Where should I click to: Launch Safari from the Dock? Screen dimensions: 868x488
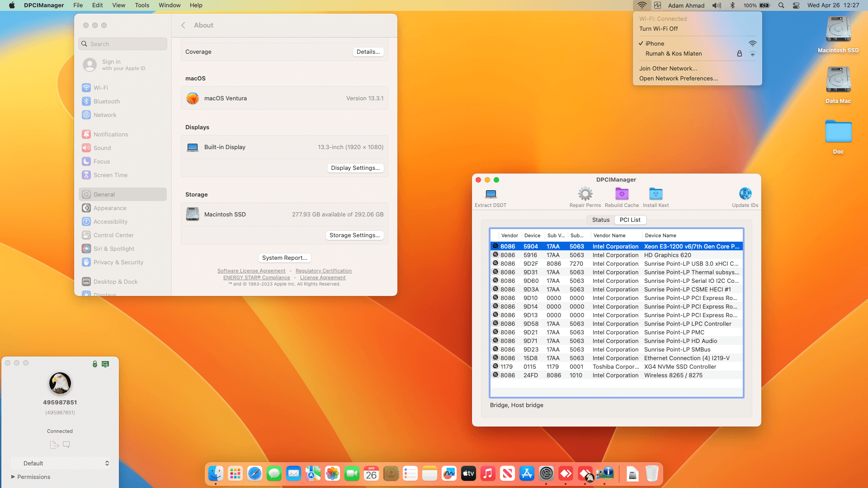tap(255, 474)
